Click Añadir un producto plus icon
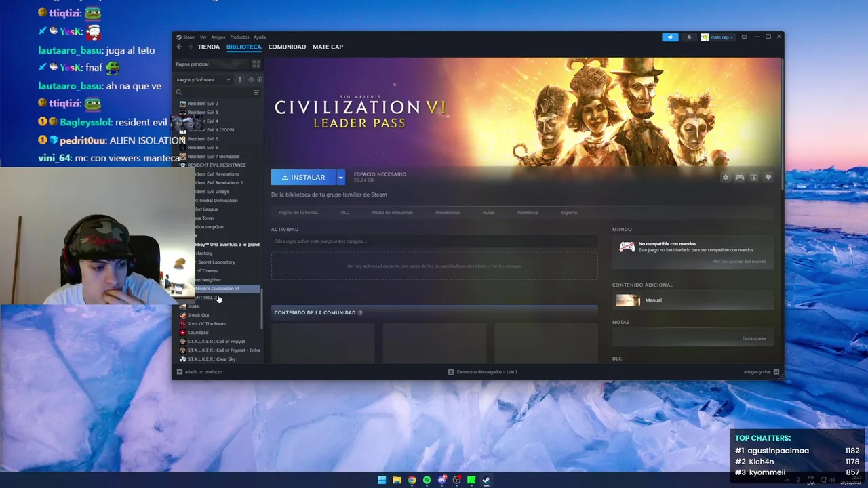Image resolution: width=868 pixels, height=488 pixels. coord(180,371)
